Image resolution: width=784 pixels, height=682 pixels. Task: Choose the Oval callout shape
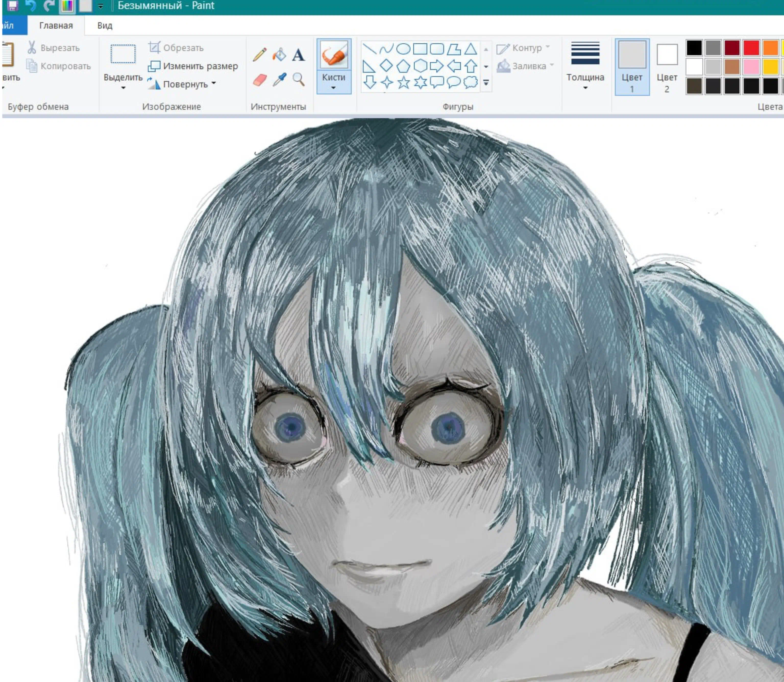[454, 82]
